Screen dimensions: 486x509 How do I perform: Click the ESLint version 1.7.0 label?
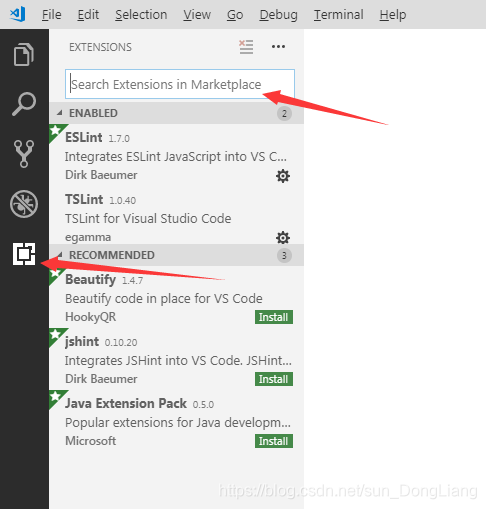[x=119, y=138]
